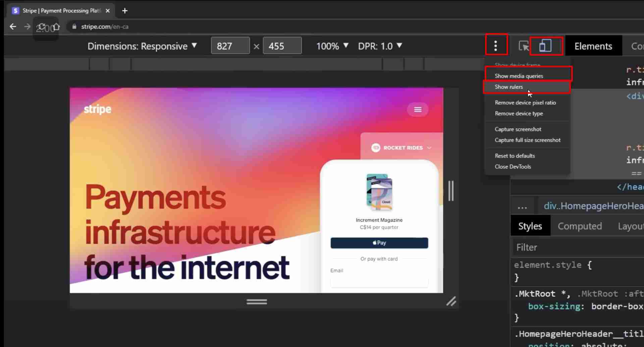Click the corner diagonal resize handle
This screenshot has height=347, width=644.
click(451, 301)
